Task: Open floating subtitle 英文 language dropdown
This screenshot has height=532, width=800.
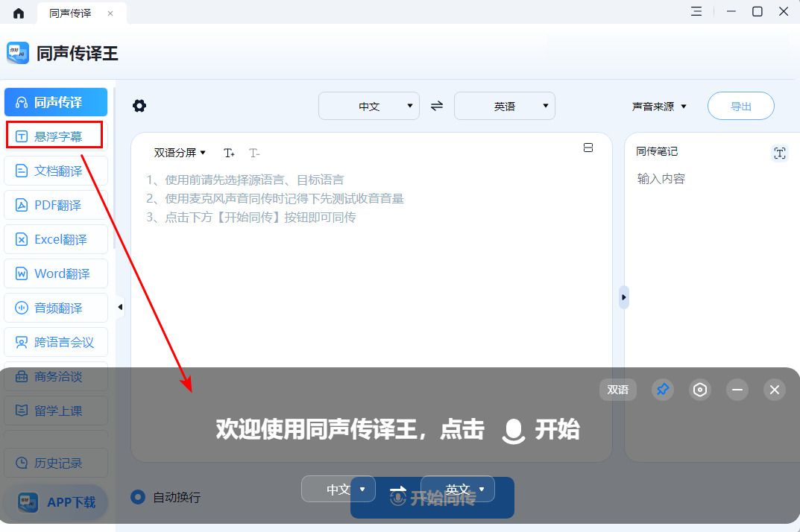Action: [x=458, y=489]
